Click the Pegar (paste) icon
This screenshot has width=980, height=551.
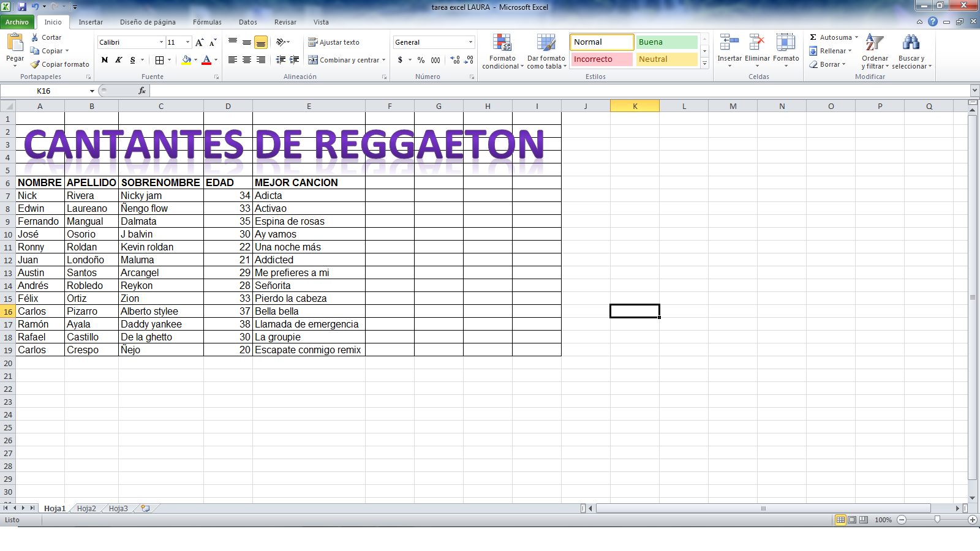point(15,43)
